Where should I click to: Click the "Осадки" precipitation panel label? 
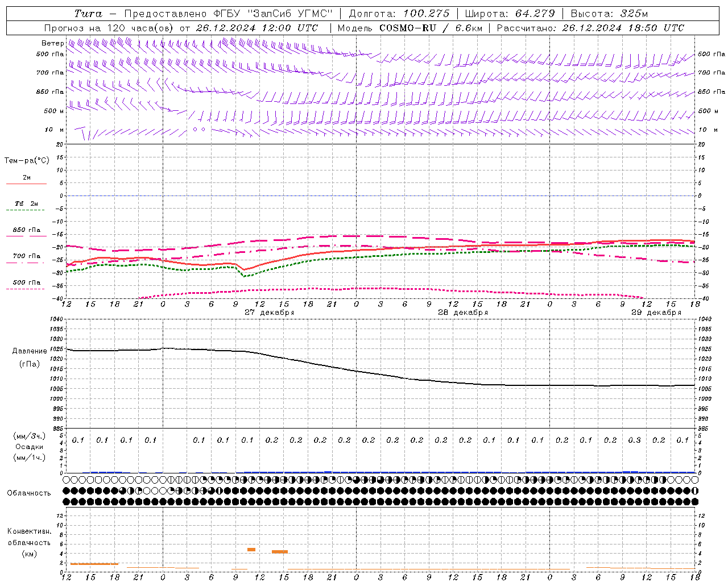(x=30, y=447)
